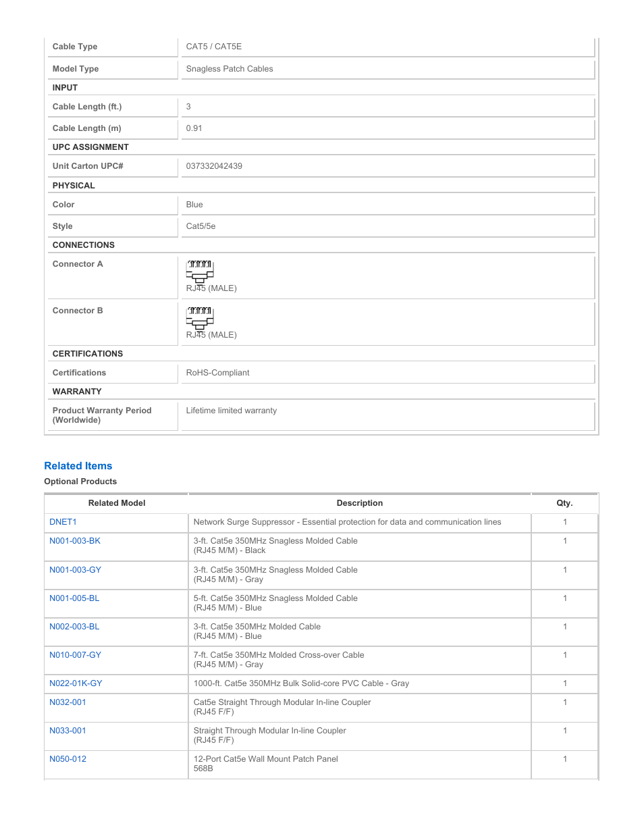Image resolution: width=644 pixels, height=834 pixels.
Task: Click the CONNECTIONS section heading
Action: tap(84, 245)
